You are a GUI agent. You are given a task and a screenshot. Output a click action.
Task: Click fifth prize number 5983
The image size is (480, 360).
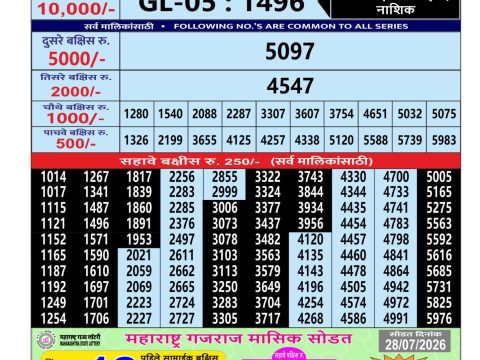click(x=444, y=140)
